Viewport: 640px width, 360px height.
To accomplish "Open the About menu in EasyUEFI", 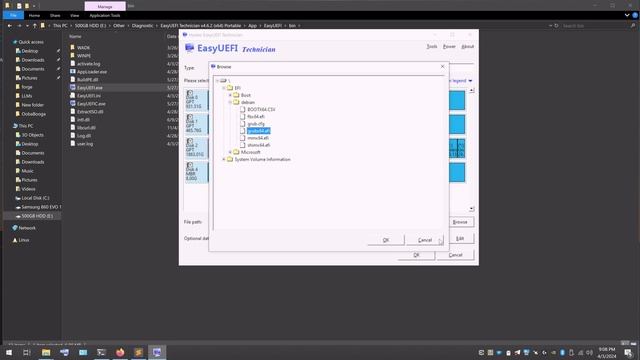I will point(467,47).
